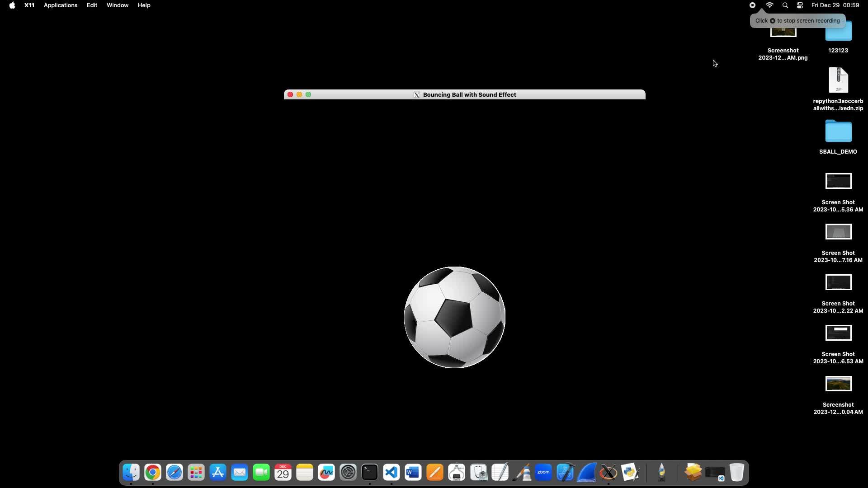Select the SBALL_DEMO folder on desktop
This screenshot has width=868, height=488.
(838, 131)
